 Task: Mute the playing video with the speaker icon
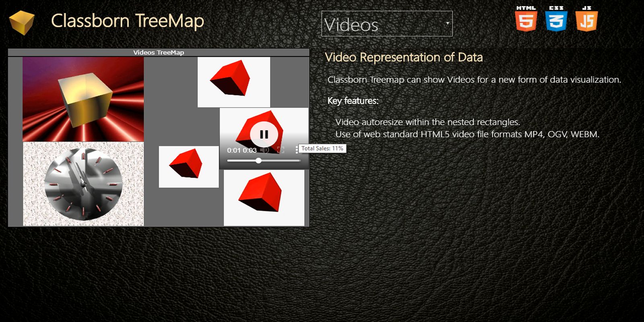pos(264,150)
